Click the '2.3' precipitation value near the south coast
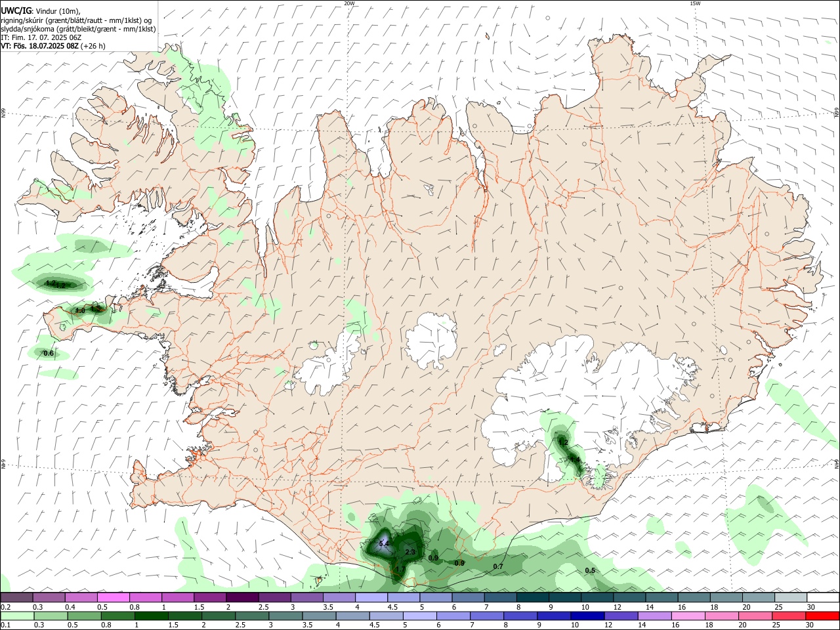840x630 pixels. click(x=410, y=553)
